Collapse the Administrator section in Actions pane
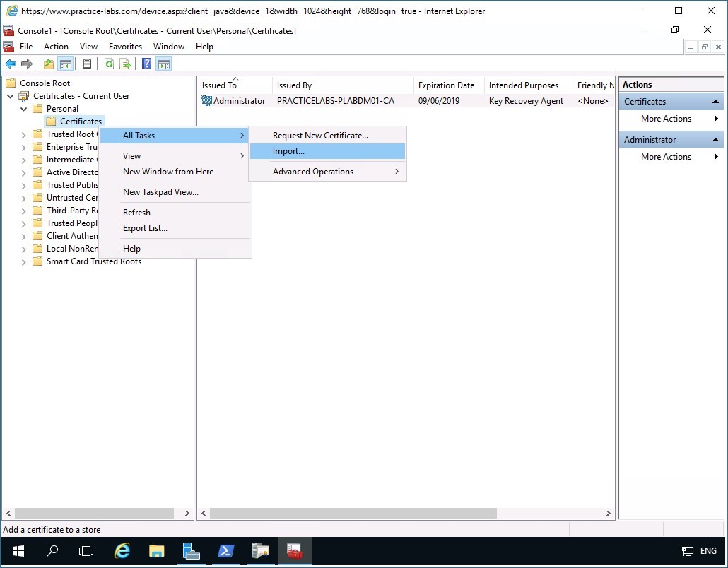 [715, 140]
